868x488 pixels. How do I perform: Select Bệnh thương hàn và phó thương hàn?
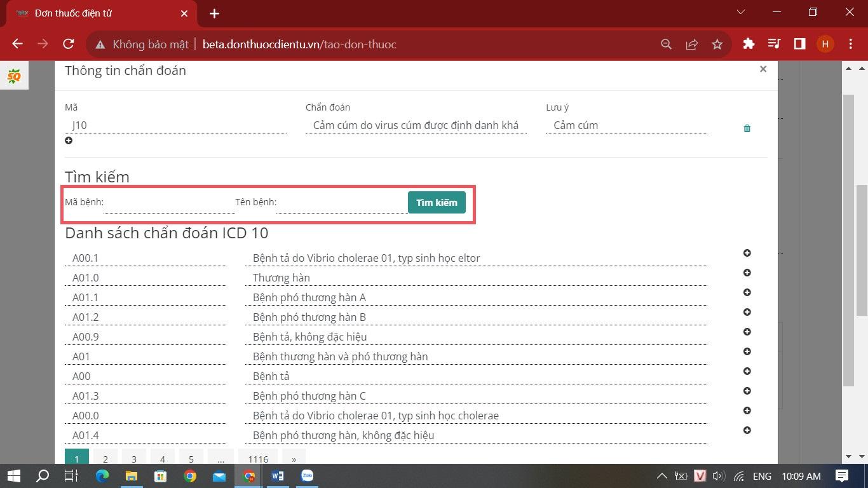coord(476,356)
